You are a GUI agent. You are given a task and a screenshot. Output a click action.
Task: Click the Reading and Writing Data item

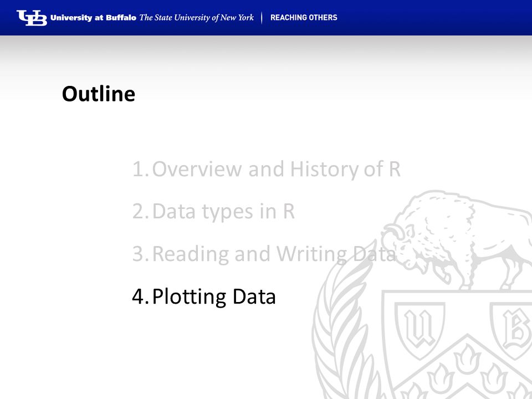(x=274, y=254)
